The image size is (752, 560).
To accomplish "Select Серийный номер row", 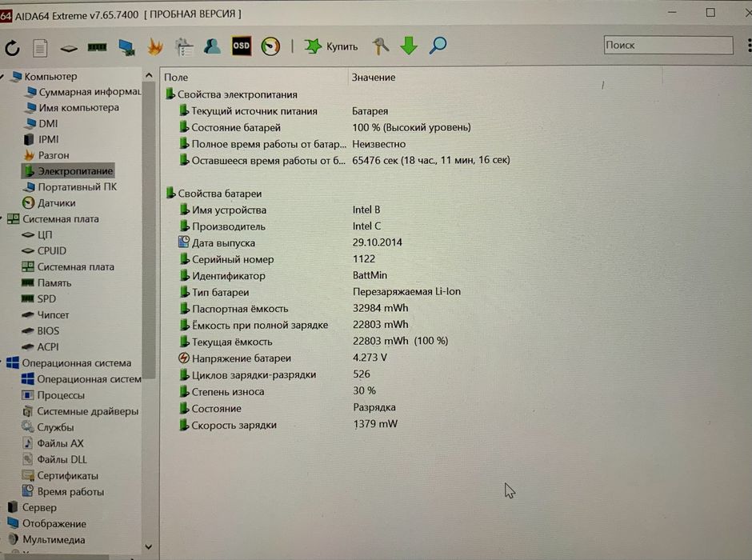I will tap(278, 259).
